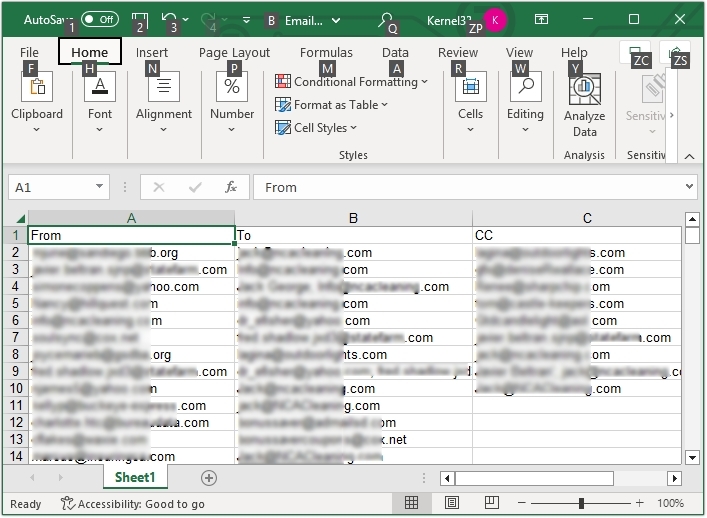Viewport: 707px width, 518px height.
Task: Click the Analyze Data button
Action: pos(584,106)
